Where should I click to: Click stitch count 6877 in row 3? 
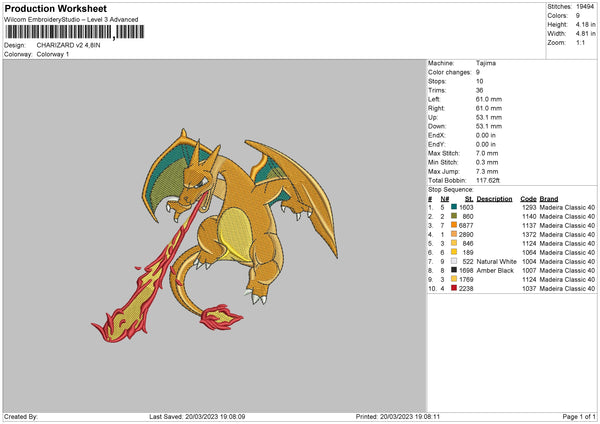click(466, 225)
